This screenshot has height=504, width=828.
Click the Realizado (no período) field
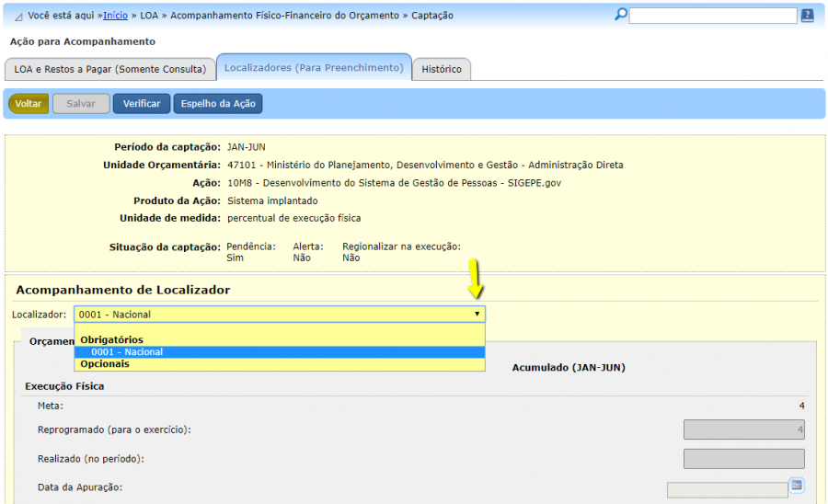tap(744, 459)
